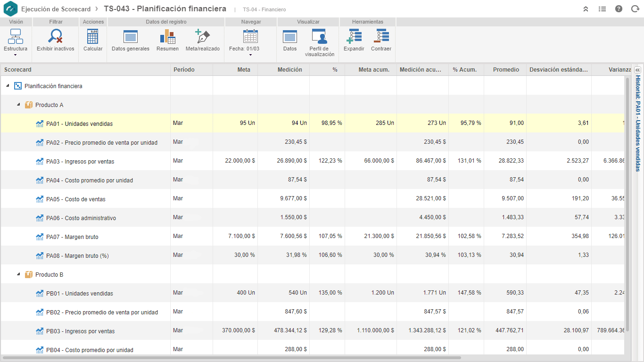This screenshot has height=362, width=644.
Task: Expand the Historial side panel chevron
Action: tap(638, 70)
